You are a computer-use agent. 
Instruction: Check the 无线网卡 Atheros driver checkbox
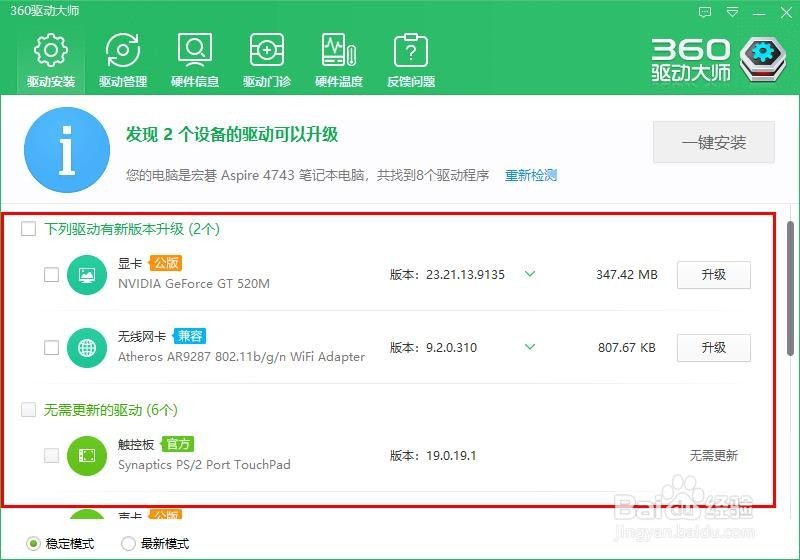[52, 347]
